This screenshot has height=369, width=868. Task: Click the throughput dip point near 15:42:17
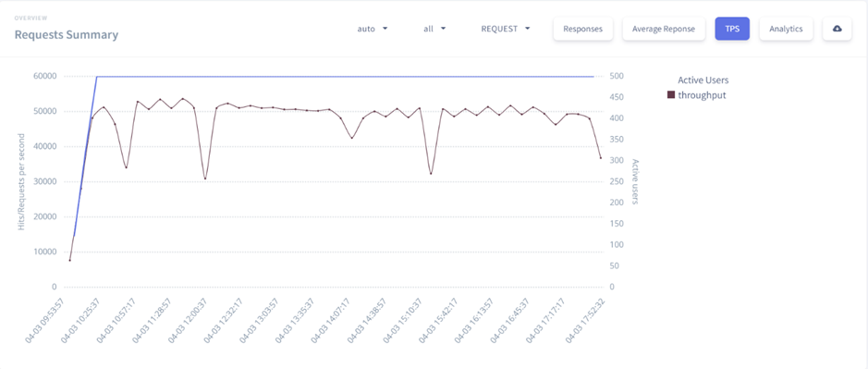coord(431,174)
